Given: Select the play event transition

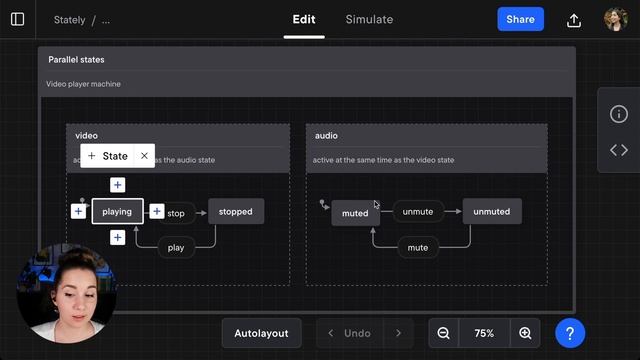Looking at the screenshot, I should point(176,248).
